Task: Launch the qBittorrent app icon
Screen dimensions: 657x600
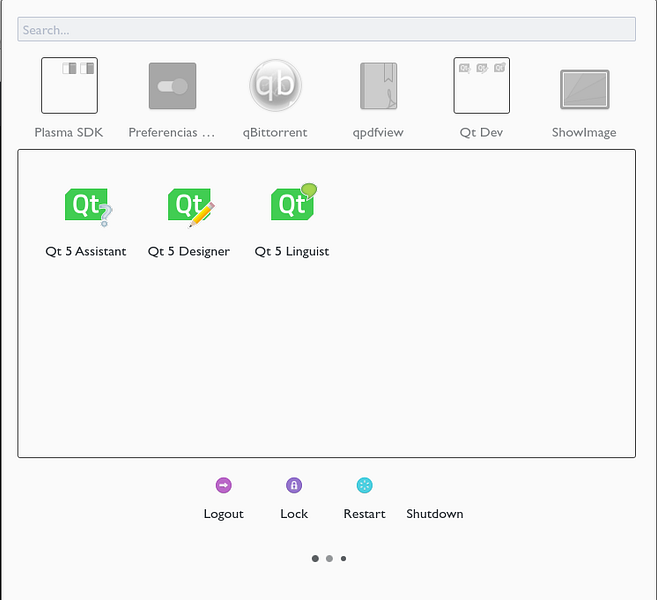Action: 275,85
